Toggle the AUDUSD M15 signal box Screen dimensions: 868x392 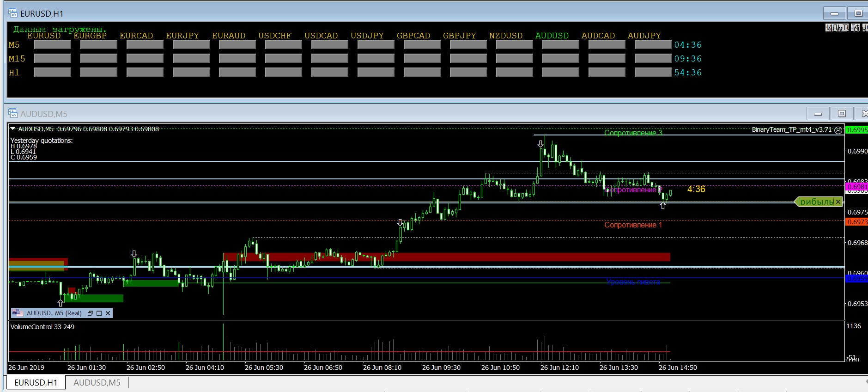point(560,59)
